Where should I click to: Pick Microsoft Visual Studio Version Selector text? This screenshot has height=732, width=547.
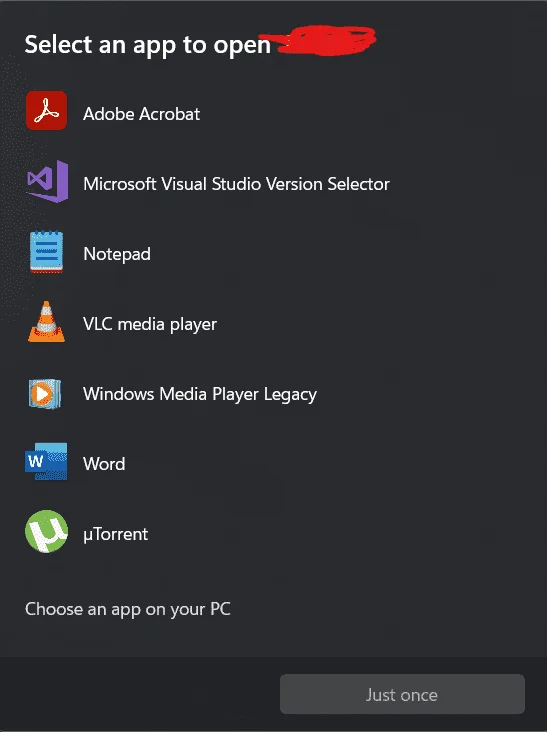[236, 184]
